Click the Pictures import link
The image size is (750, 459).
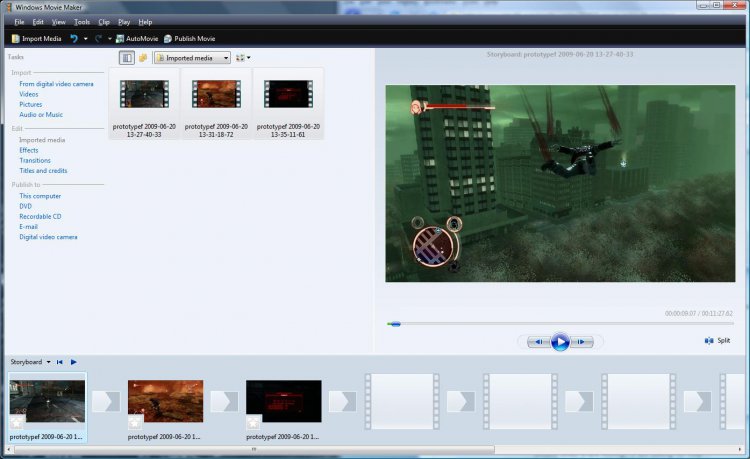coord(31,104)
